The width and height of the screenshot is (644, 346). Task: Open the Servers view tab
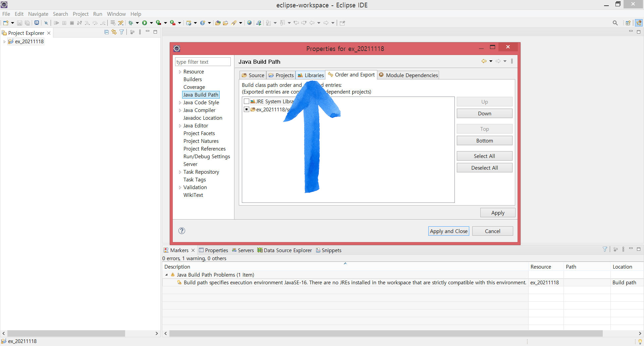pos(243,250)
